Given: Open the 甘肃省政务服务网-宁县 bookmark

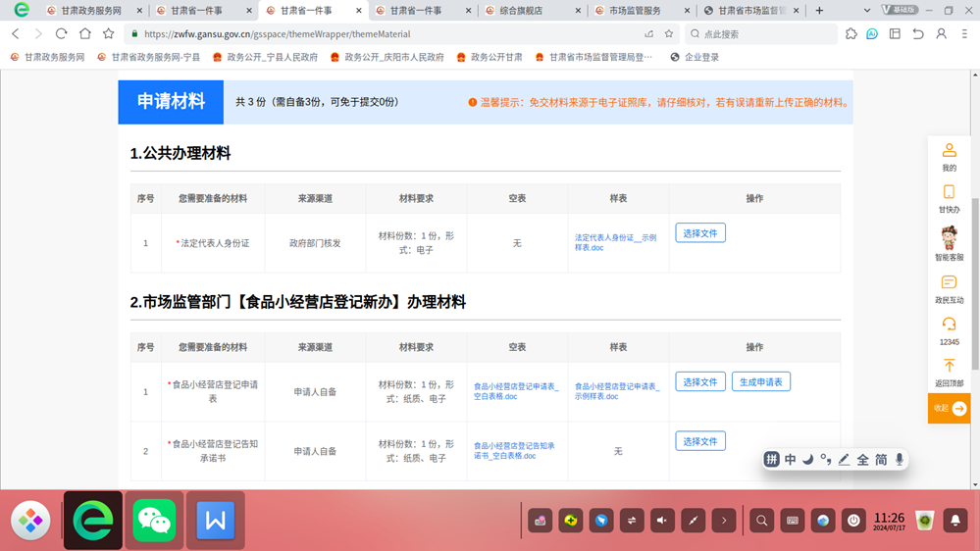Looking at the screenshot, I should 149,57.
